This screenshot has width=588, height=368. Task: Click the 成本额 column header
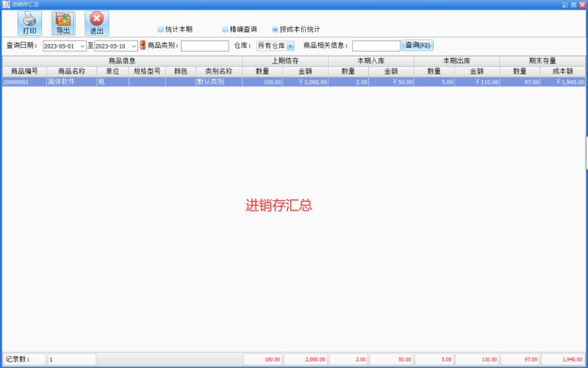coord(562,71)
